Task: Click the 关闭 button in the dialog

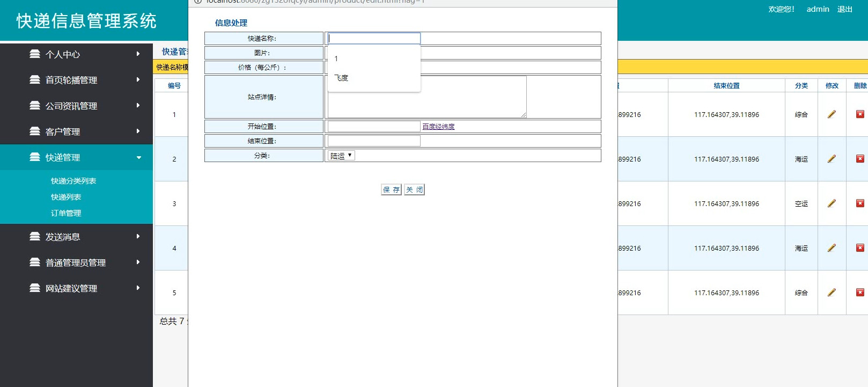Action: click(414, 189)
